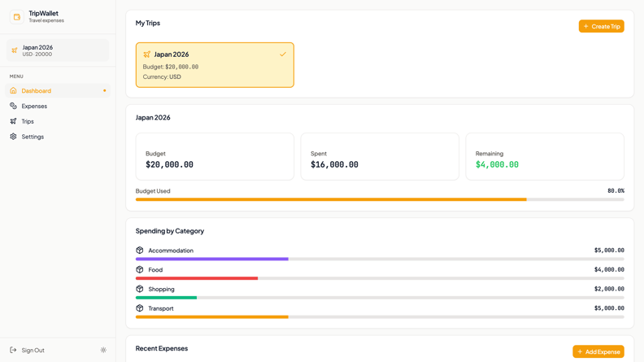Click the Create Trip button
The width and height of the screenshot is (644, 362).
click(x=601, y=26)
